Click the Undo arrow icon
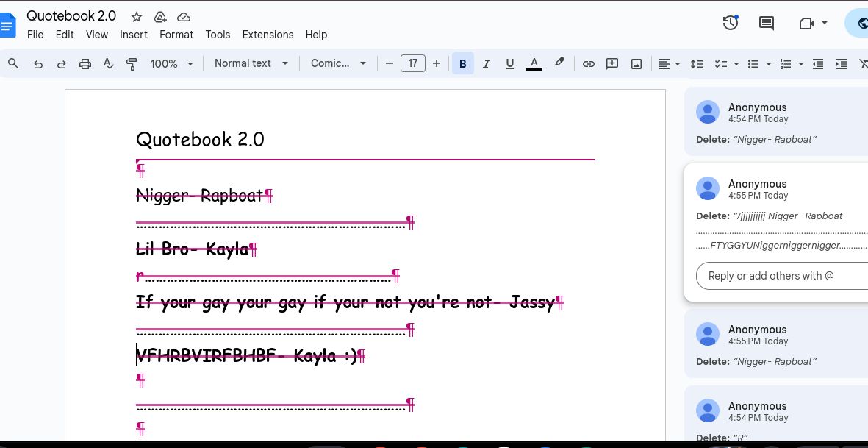Viewport: 868px width, 448px height. [x=38, y=64]
